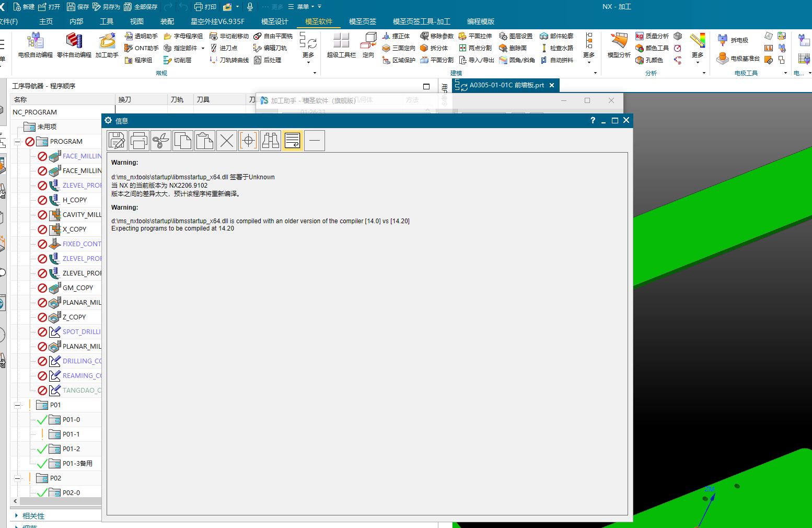Click the 名称 column header
The width and height of the screenshot is (812, 528).
click(x=63, y=99)
